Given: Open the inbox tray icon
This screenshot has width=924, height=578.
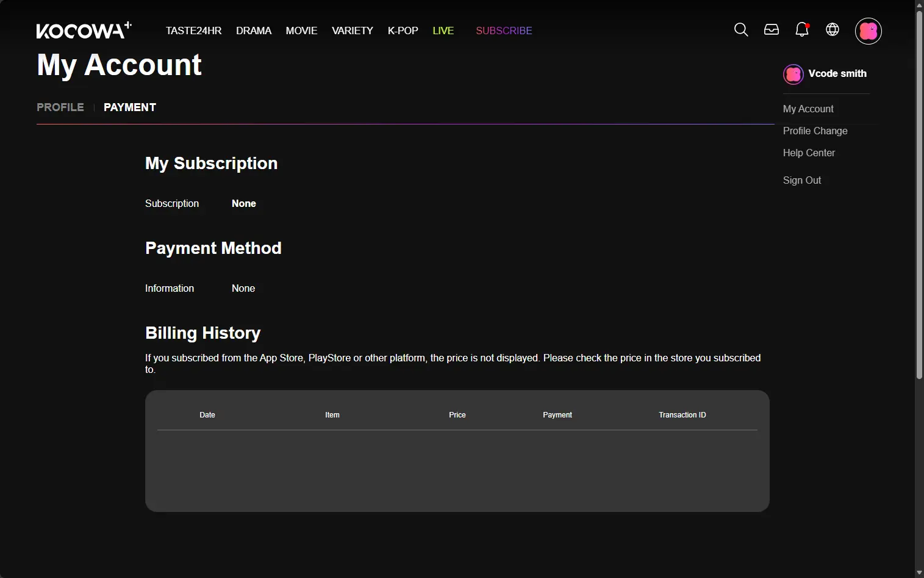Looking at the screenshot, I should pyautogui.click(x=772, y=29).
